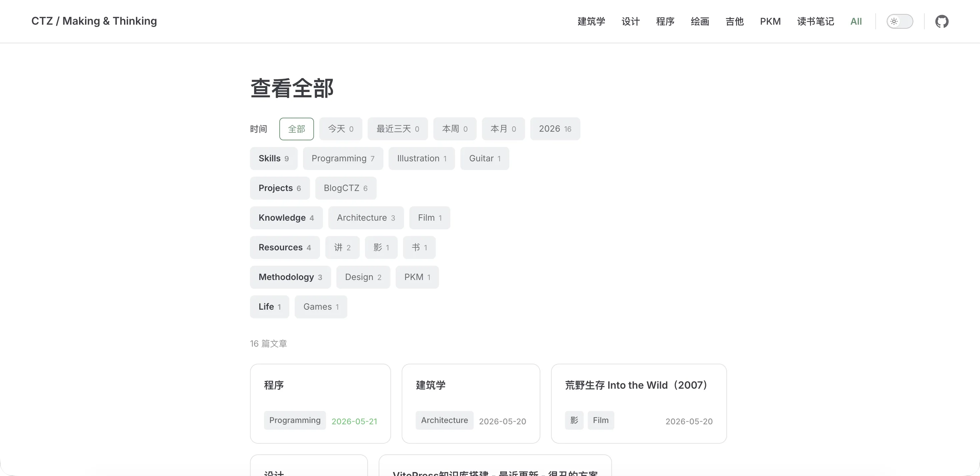Filter by Illustration tag
Viewport: 980px width, 476px height.
(x=422, y=159)
